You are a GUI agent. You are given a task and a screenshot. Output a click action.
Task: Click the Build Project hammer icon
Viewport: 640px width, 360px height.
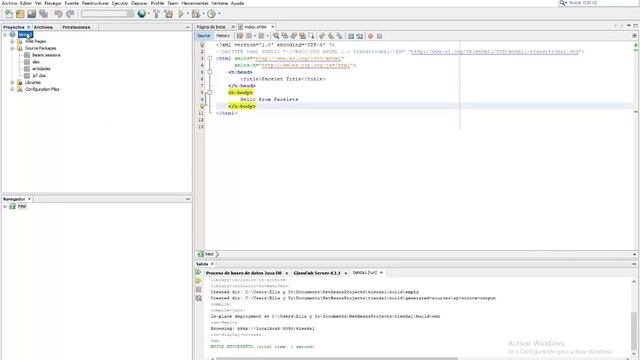click(156, 14)
